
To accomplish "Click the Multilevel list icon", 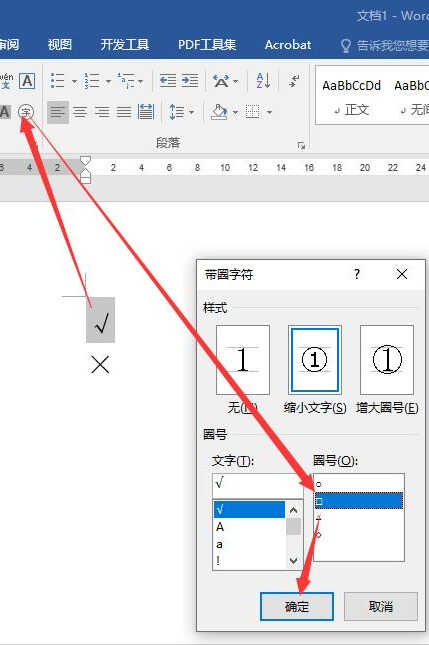I will click(126, 81).
